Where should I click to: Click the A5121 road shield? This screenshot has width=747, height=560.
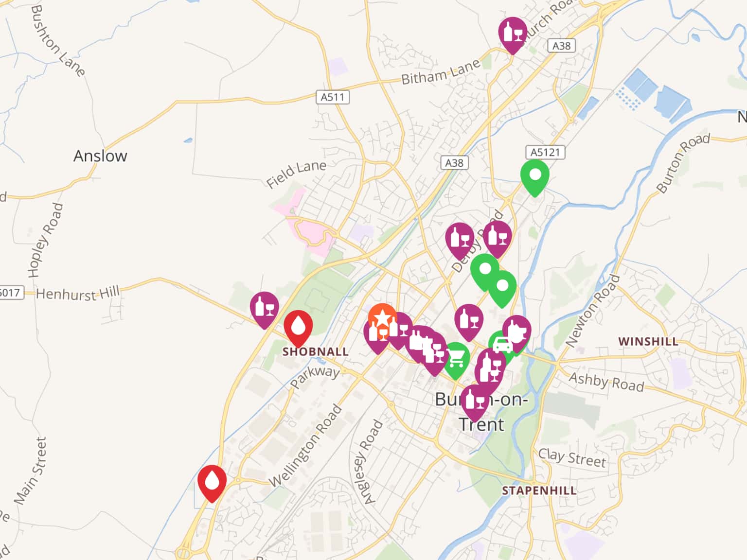coord(545,152)
